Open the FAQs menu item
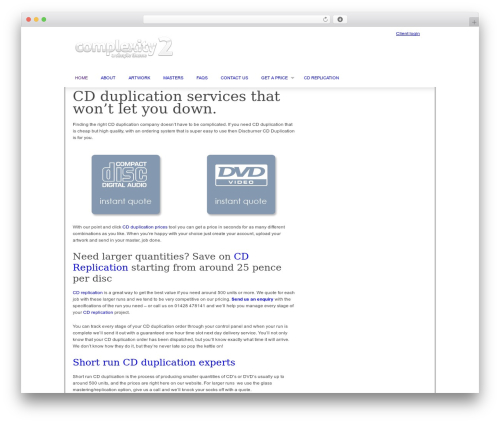The image size is (500, 423). pyautogui.click(x=202, y=78)
